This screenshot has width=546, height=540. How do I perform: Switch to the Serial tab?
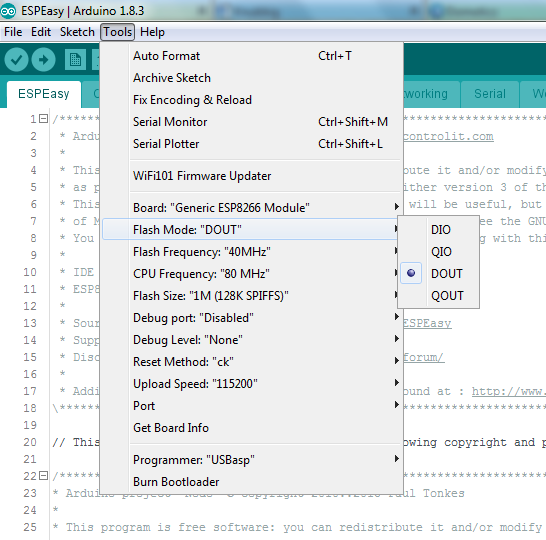[490, 94]
